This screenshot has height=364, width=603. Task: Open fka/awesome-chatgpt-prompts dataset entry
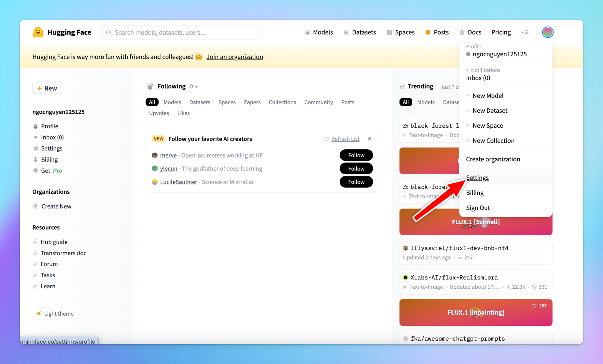pos(476,338)
